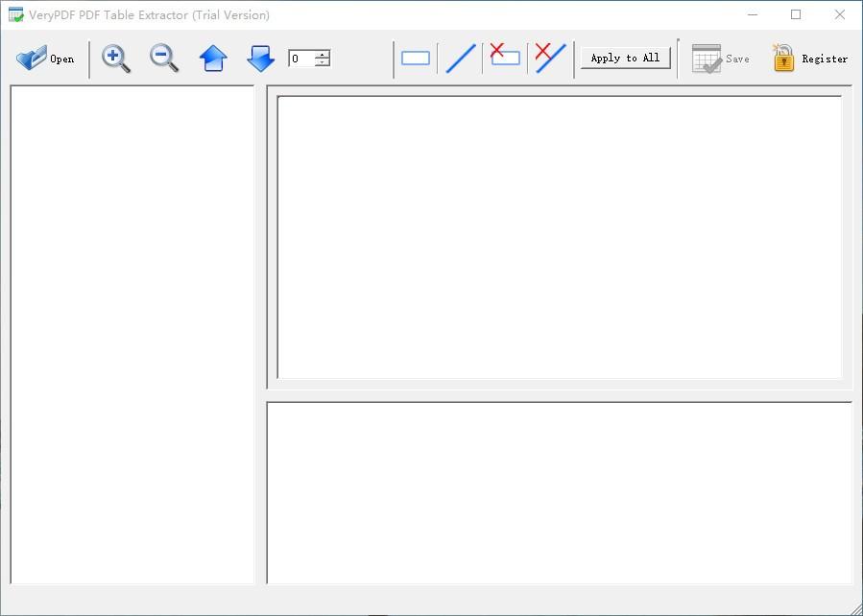Click inside the upper PDF preview pane
This screenshot has width=863, height=616.
(559, 236)
